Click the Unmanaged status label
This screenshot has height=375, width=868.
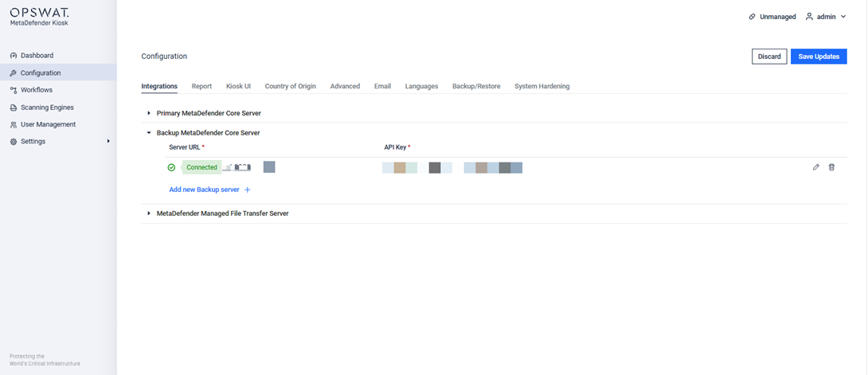[x=778, y=17]
